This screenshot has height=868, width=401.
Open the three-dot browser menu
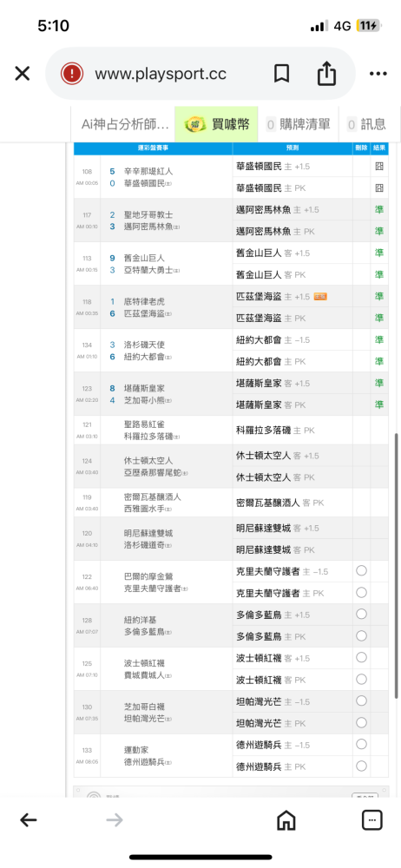378,74
